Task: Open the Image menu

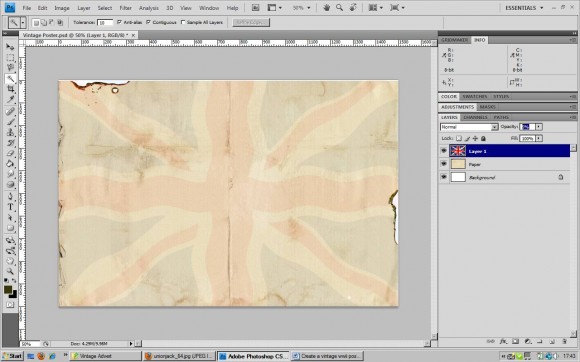Action: (x=62, y=8)
